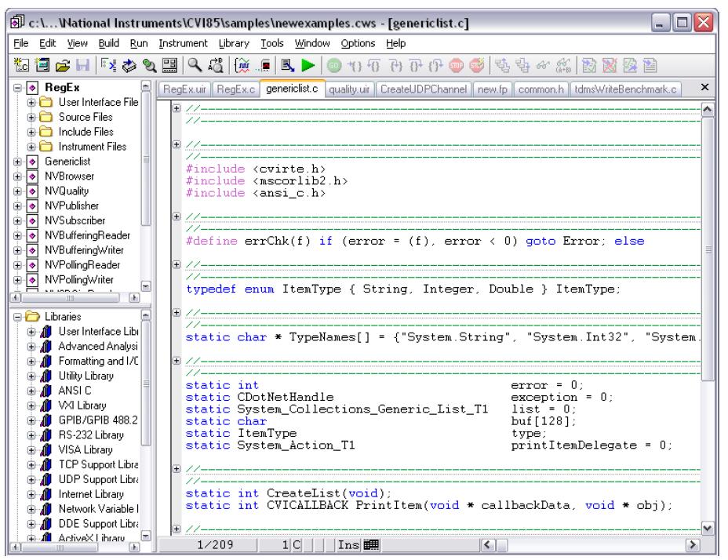Click the green pin with magnifier icon

click(149, 65)
